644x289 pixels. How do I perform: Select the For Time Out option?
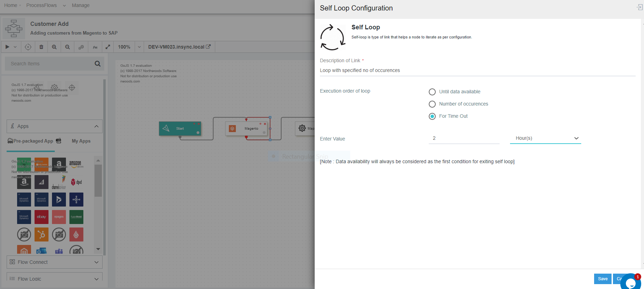[432, 116]
